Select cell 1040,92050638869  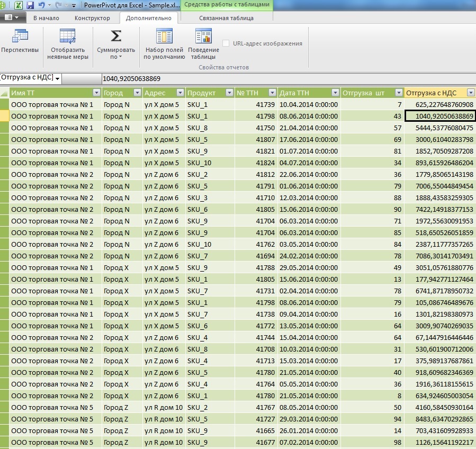(x=440, y=116)
